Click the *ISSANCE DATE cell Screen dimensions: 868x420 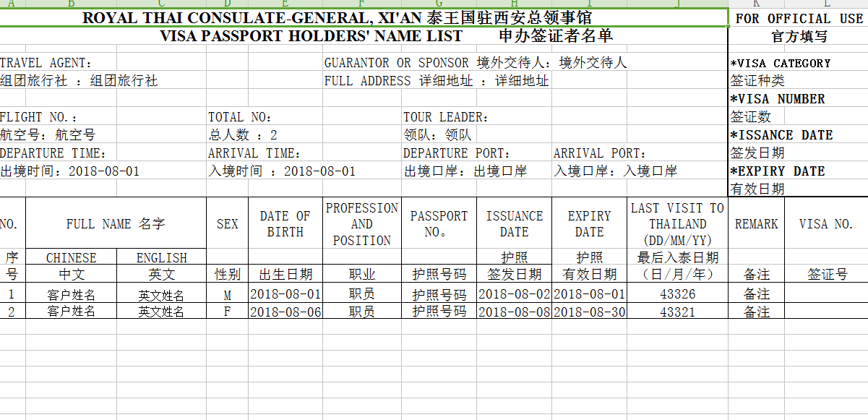tap(781, 135)
